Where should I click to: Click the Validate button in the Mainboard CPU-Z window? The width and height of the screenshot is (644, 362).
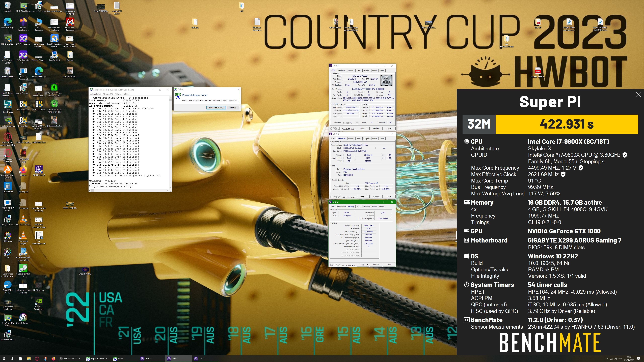[376, 197]
